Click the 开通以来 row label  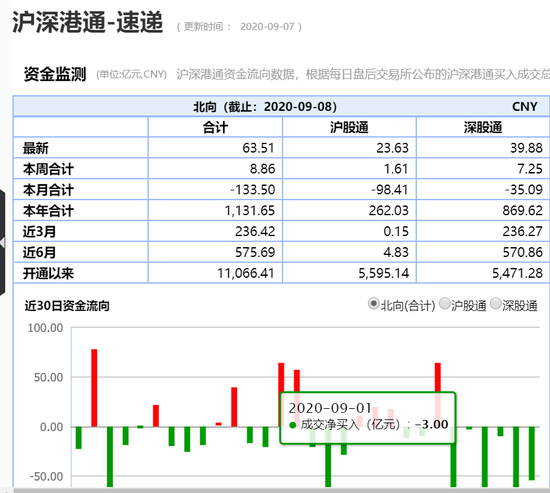[x=48, y=273]
